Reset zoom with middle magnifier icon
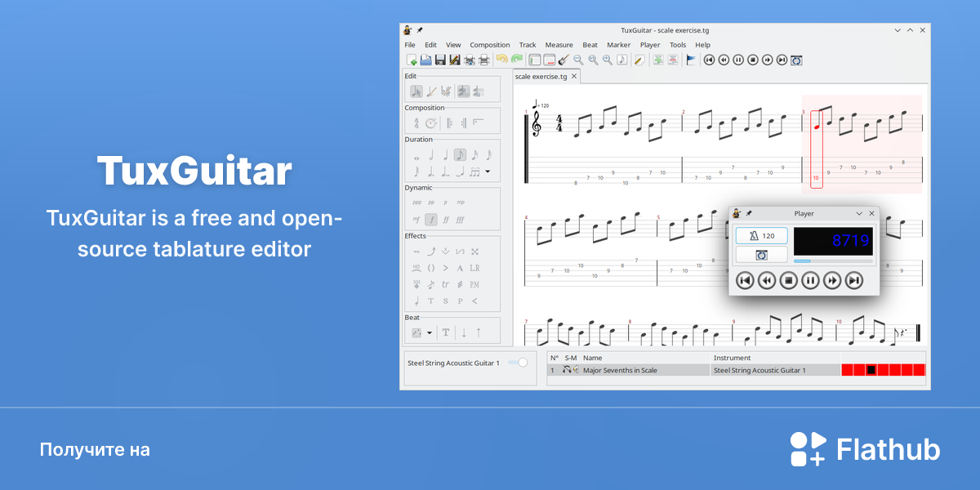Screen dimensions: 980x490 (x=593, y=60)
